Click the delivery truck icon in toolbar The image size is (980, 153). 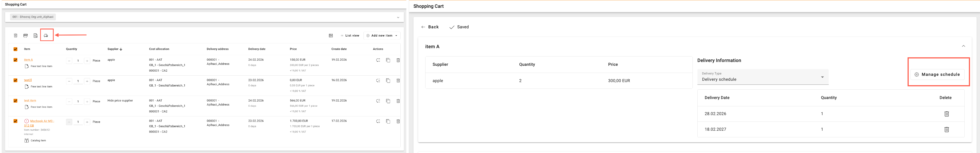(46, 35)
